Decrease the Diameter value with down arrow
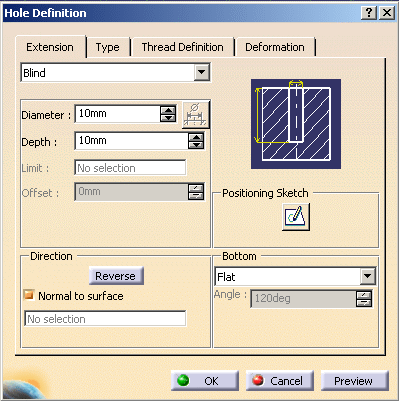 pyautogui.click(x=168, y=118)
